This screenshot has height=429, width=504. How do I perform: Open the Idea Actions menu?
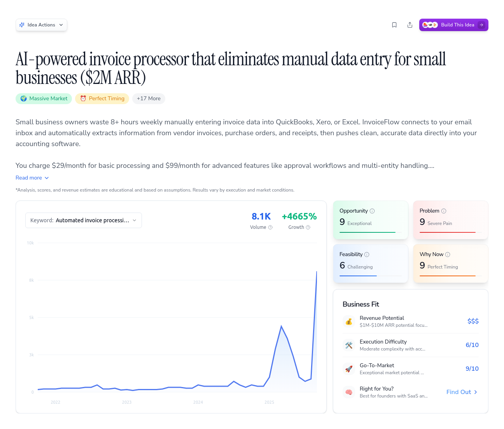click(41, 24)
